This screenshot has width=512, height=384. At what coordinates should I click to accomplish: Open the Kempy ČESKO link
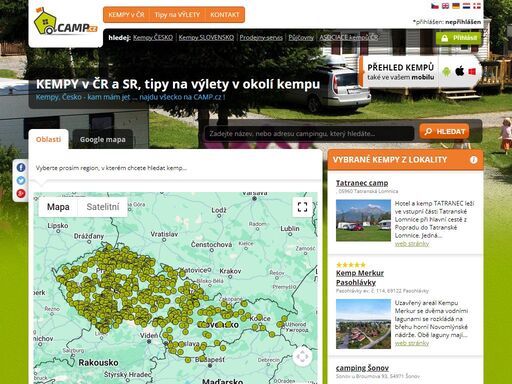[x=153, y=37]
